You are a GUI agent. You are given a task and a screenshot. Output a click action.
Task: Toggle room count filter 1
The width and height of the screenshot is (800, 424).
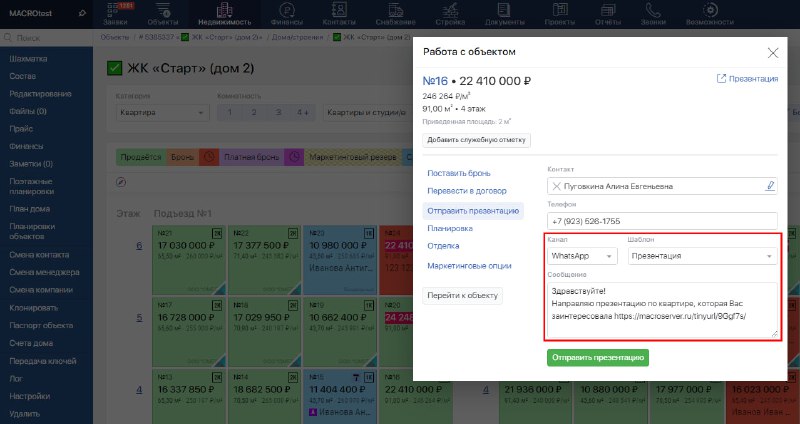230,112
